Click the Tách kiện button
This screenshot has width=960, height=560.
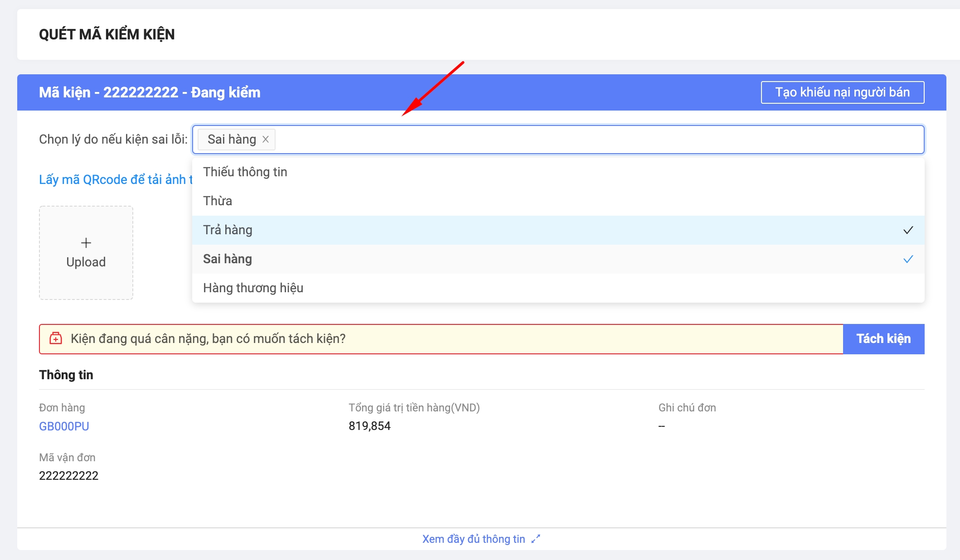883,339
